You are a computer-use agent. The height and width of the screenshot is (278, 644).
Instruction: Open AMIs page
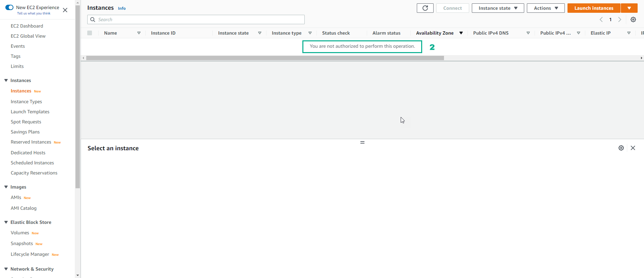coord(16,197)
